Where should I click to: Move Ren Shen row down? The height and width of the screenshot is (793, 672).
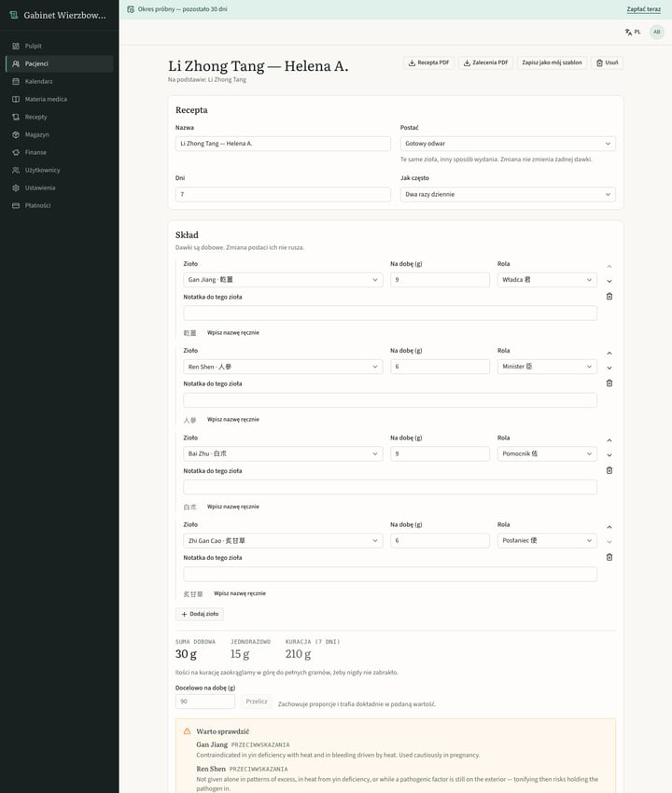[609, 369]
